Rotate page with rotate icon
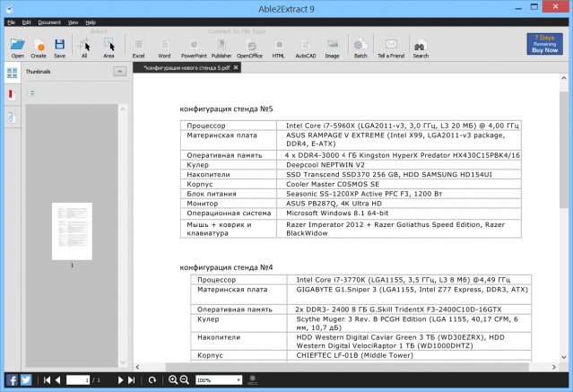The width and height of the screenshot is (573, 392). (152, 380)
